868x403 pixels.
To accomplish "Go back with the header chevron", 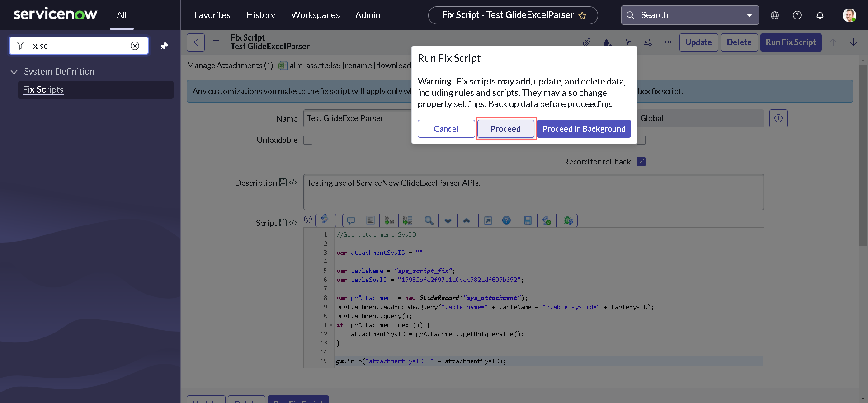I will click(196, 42).
